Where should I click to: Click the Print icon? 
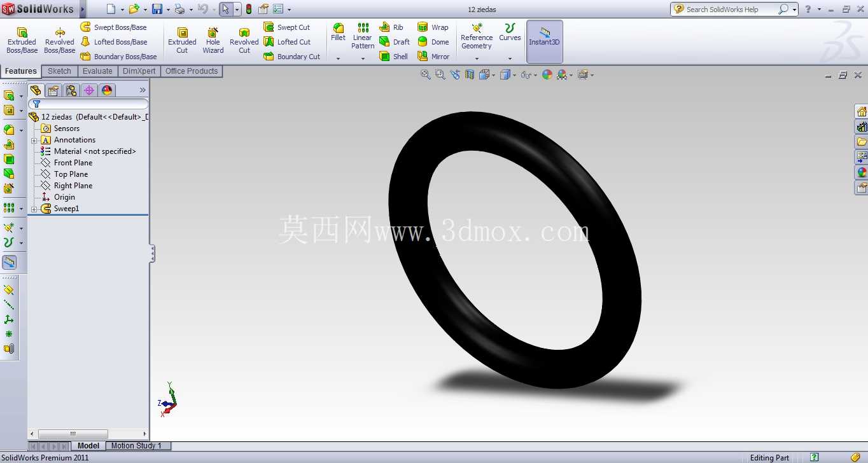[179, 9]
